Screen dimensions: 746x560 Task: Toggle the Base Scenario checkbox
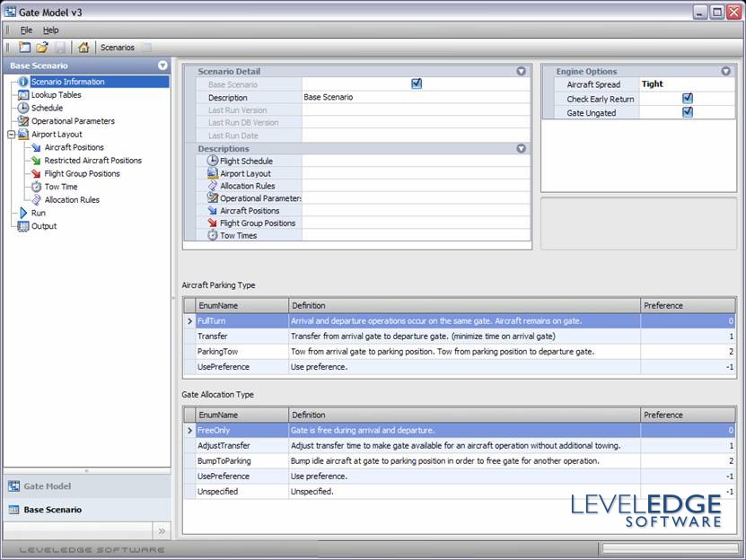tap(417, 83)
